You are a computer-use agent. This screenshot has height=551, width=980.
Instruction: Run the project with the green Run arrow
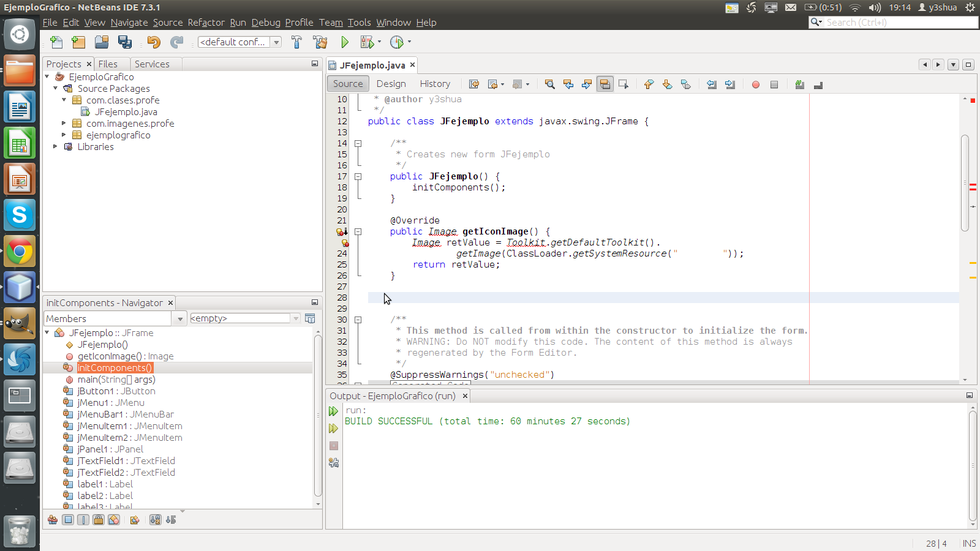click(345, 42)
